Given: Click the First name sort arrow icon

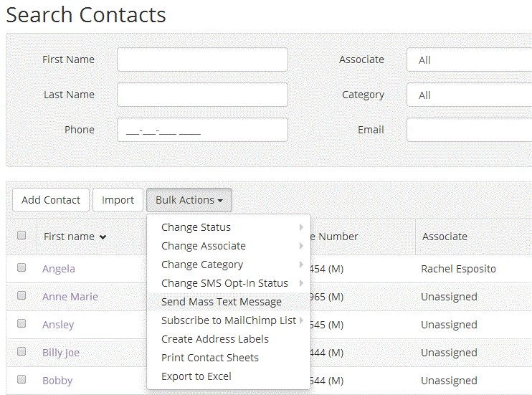Looking at the screenshot, I should click(x=103, y=237).
